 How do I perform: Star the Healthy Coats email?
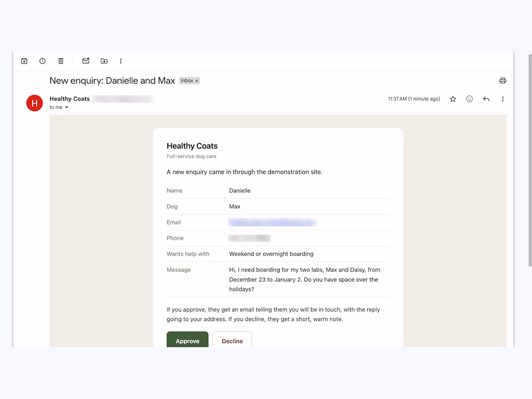coord(453,99)
